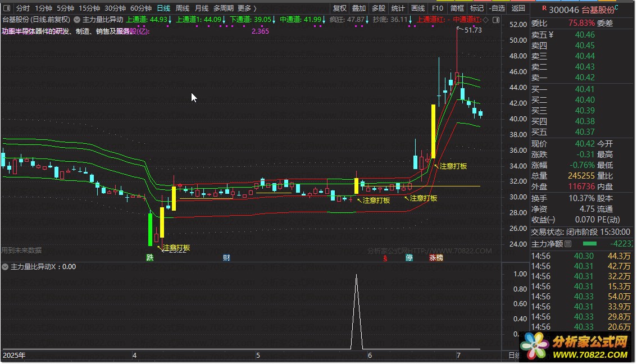
Task: Select the 周线 weekly tab
Action: [183, 8]
